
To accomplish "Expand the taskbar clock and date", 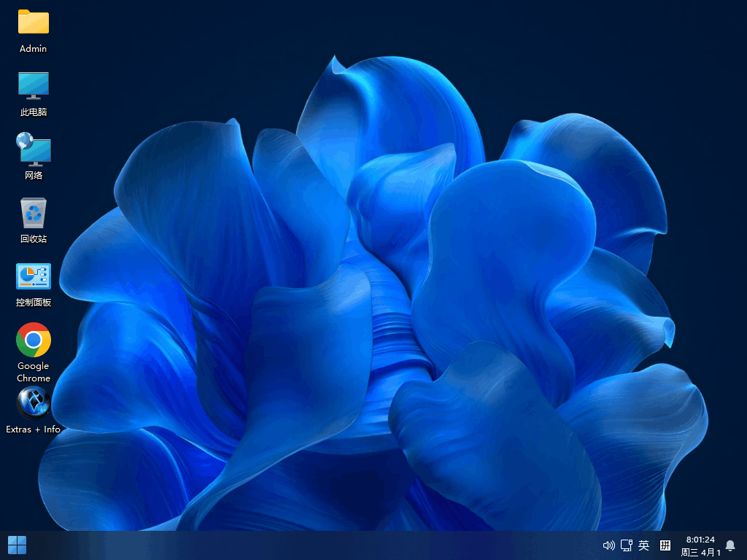I will click(700, 545).
